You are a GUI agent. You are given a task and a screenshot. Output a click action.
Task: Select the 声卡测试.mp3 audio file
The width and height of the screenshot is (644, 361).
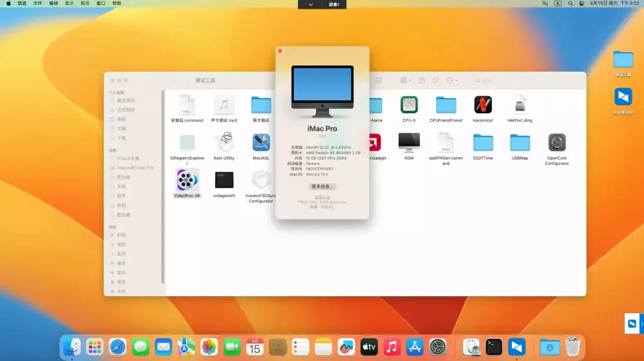click(224, 105)
